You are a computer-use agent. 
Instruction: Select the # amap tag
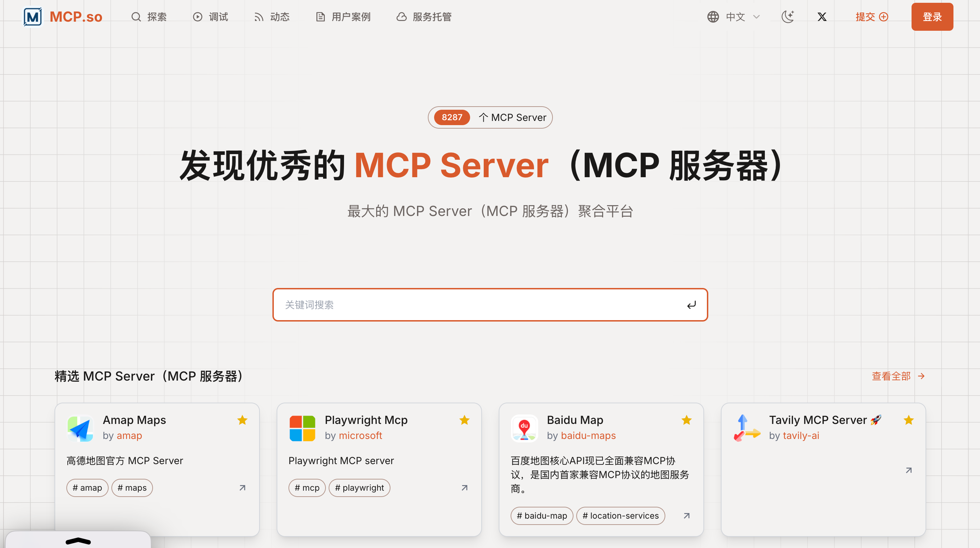[87, 488]
